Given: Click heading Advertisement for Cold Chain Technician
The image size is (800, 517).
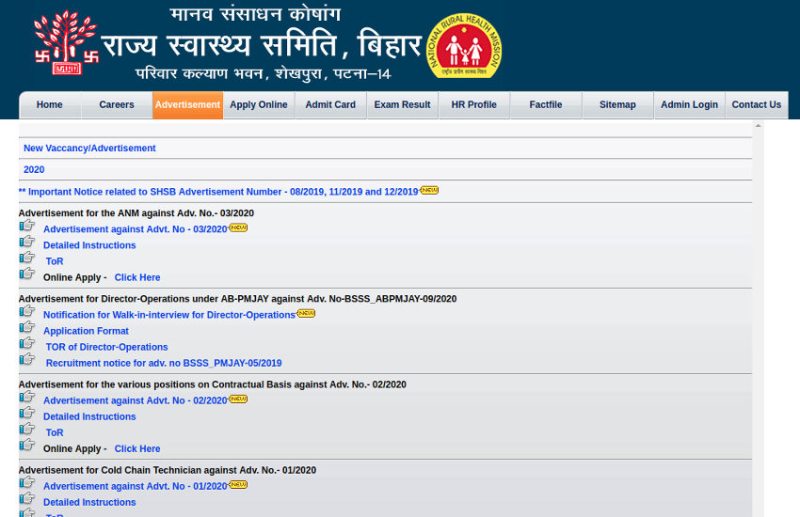Looking at the screenshot, I should (167, 471).
